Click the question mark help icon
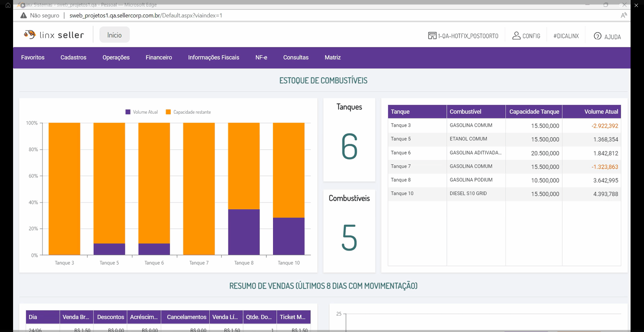 click(x=597, y=36)
